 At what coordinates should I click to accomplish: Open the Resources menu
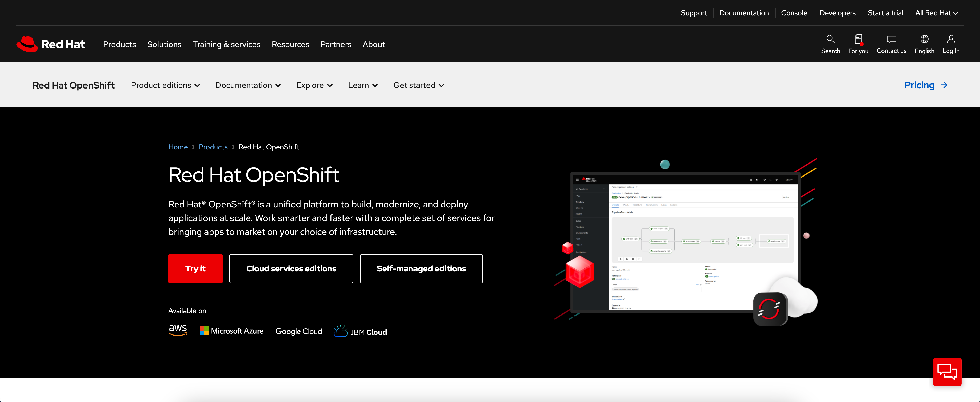click(x=290, y=44)
